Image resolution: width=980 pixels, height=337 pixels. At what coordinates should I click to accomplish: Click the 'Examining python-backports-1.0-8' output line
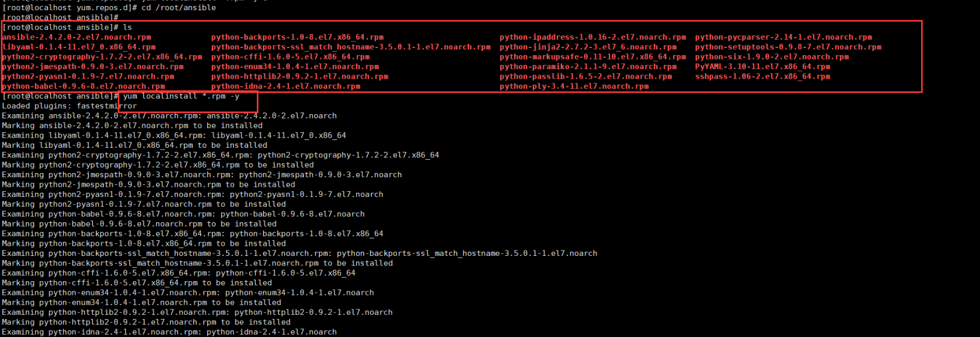click(193, 234)
